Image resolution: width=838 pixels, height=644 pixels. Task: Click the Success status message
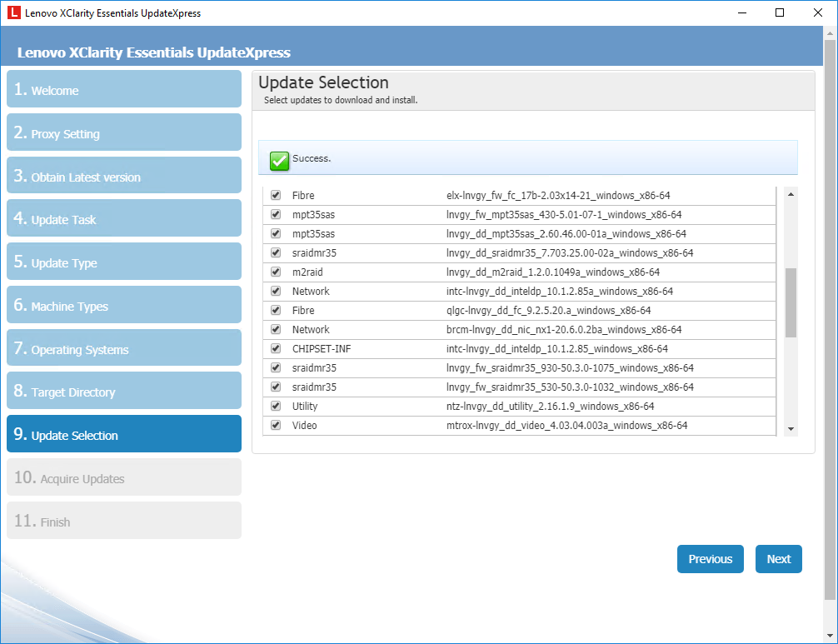(x=311, y=158)
